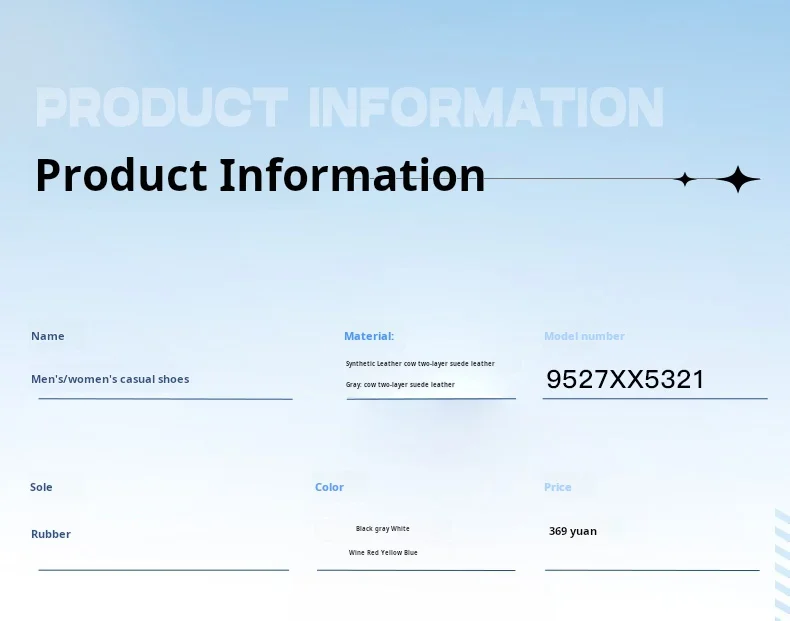The height and width of the screenshot is (621, 790).
Task: Click the striped decoration at right edge
Action: tap(782, 565)
